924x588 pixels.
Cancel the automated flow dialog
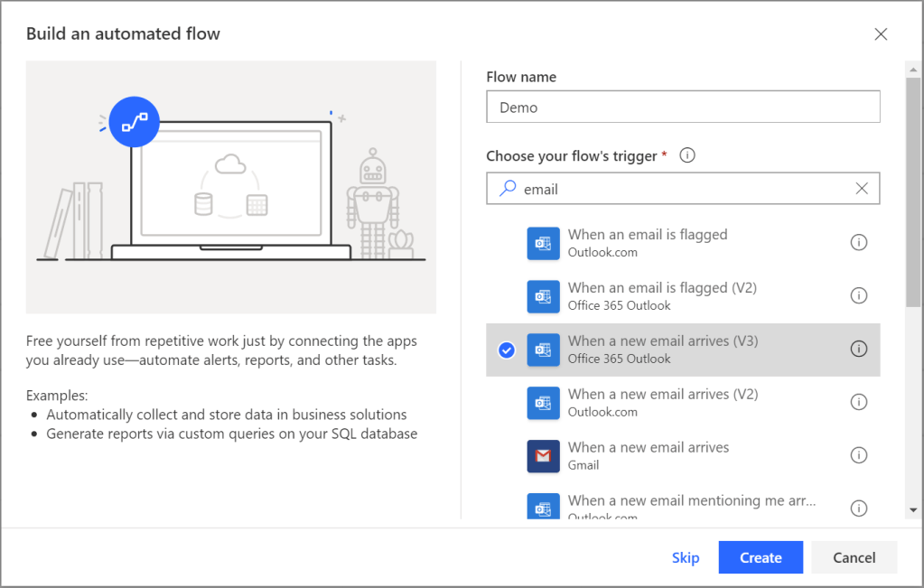(854, 558)
